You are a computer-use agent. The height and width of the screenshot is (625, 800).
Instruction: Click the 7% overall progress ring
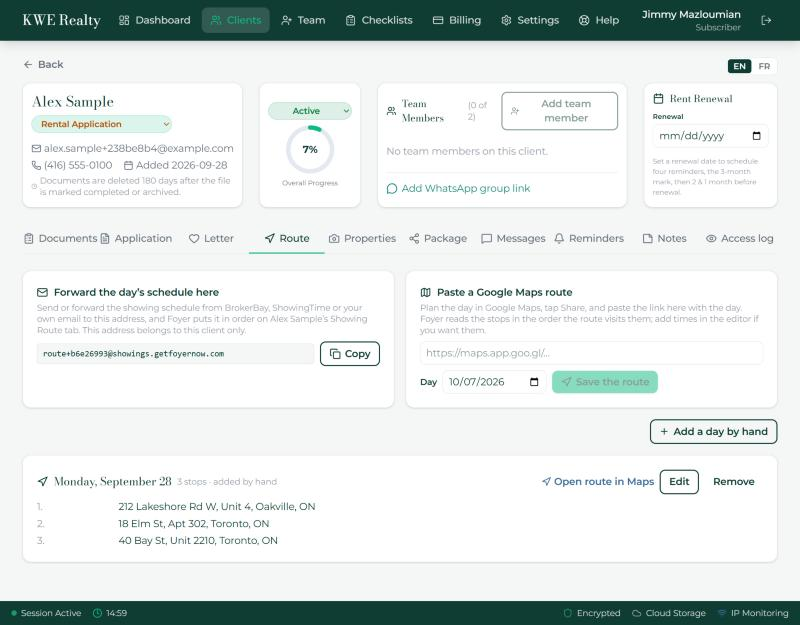click(x=310, y=149)
